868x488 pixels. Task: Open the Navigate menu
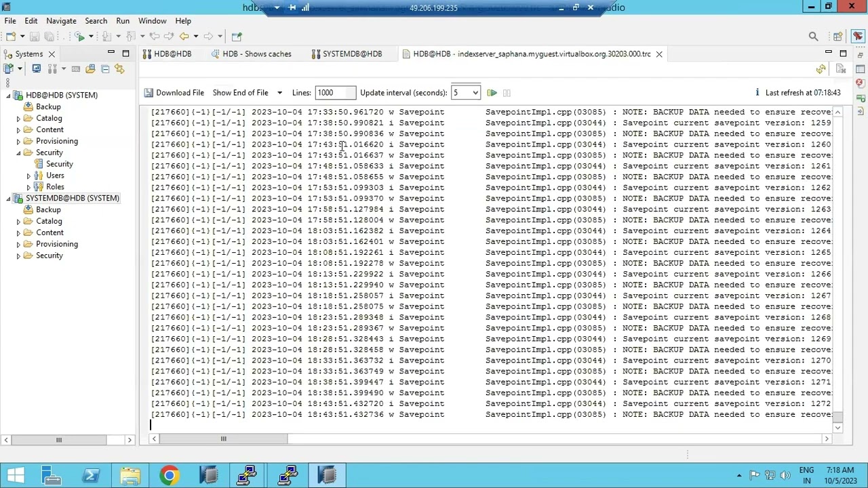point(61,21)
